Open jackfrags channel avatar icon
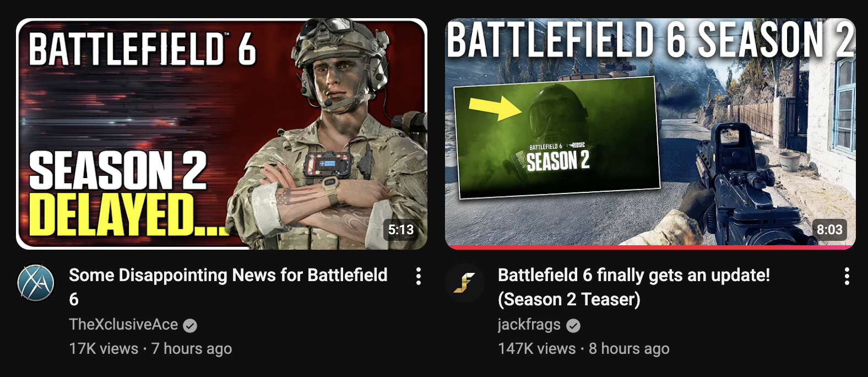This screenshot has width=868, height=377. coord(464,283)
